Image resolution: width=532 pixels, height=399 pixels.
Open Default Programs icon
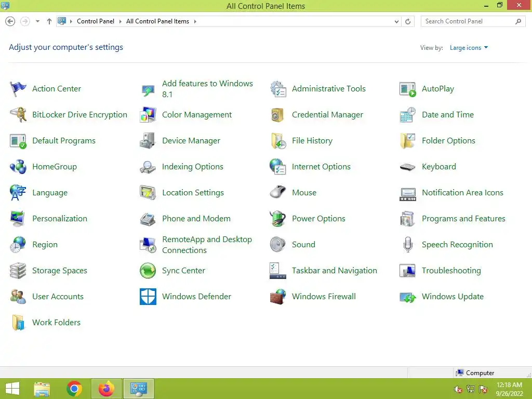pyautogui.click(x=18, y=141)
